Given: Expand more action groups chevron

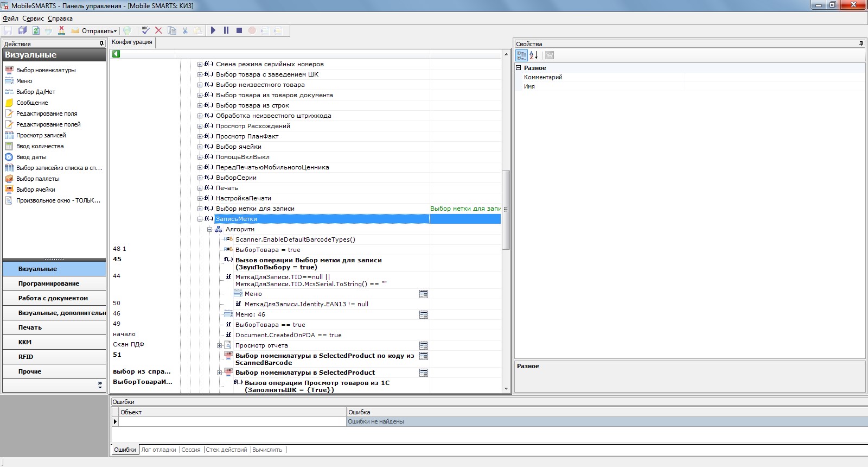Looking at the screenshot, I should pyautogui.click(x=100, y=385).
